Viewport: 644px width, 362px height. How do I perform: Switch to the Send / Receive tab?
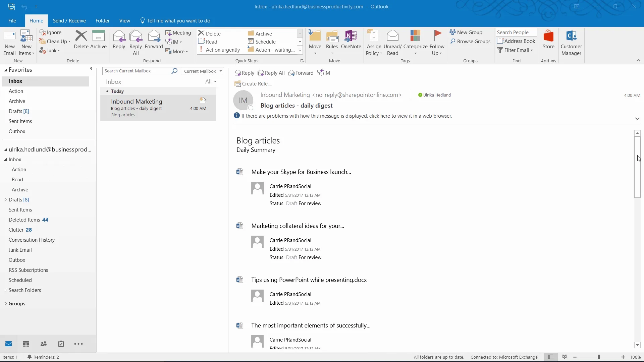click(x=69, y=21)
